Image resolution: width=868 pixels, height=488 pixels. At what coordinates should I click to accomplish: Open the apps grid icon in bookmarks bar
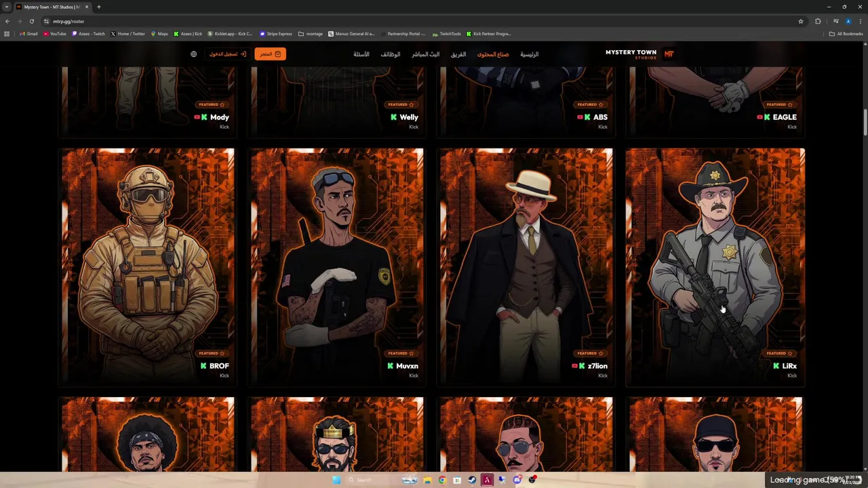[x=7, y=34]
